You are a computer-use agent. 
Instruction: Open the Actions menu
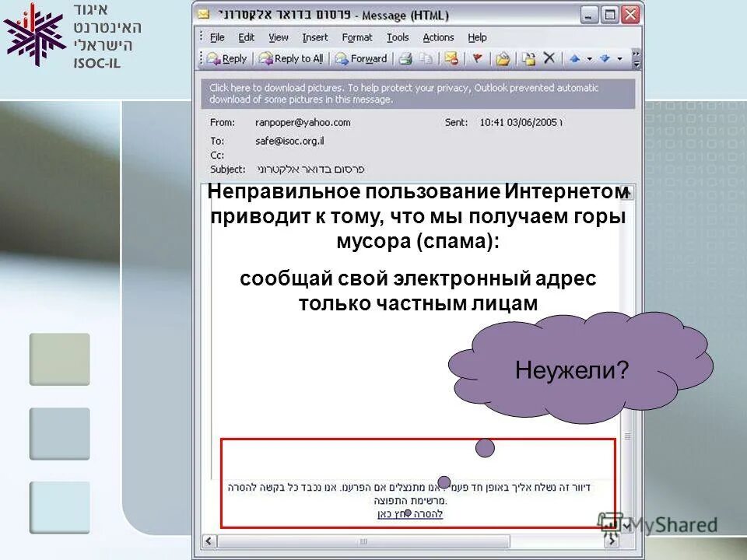coord(439,37)
